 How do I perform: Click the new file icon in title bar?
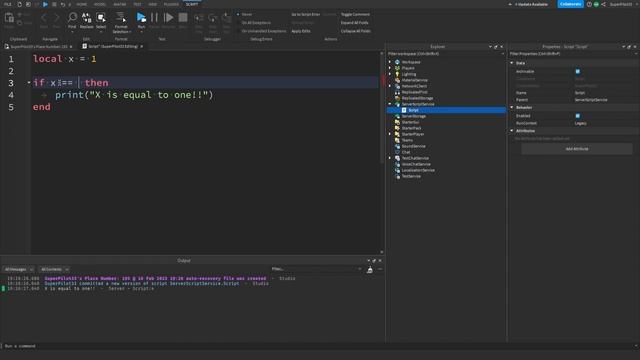[19, 4]
